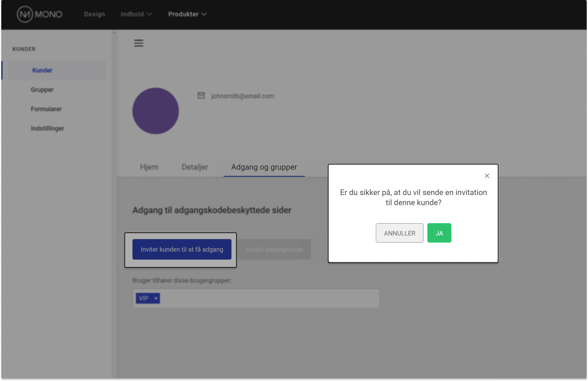The height and width of the screenshot is (381, 588).
Task: Expand the Indhold dropdown menu
Action: coord(136,14)
